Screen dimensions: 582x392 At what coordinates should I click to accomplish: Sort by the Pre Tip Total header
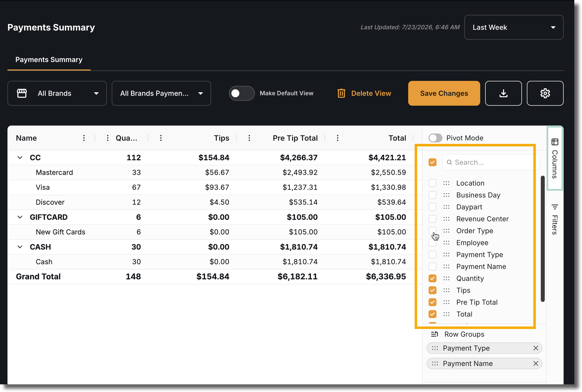[295, 138]
